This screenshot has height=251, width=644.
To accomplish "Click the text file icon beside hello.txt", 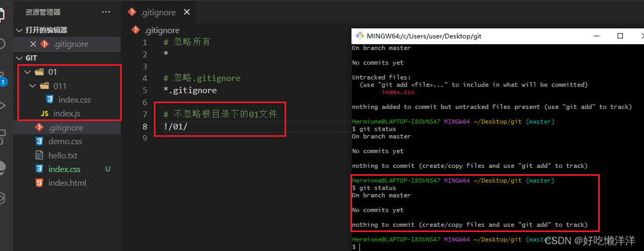I will pos(39,155).
